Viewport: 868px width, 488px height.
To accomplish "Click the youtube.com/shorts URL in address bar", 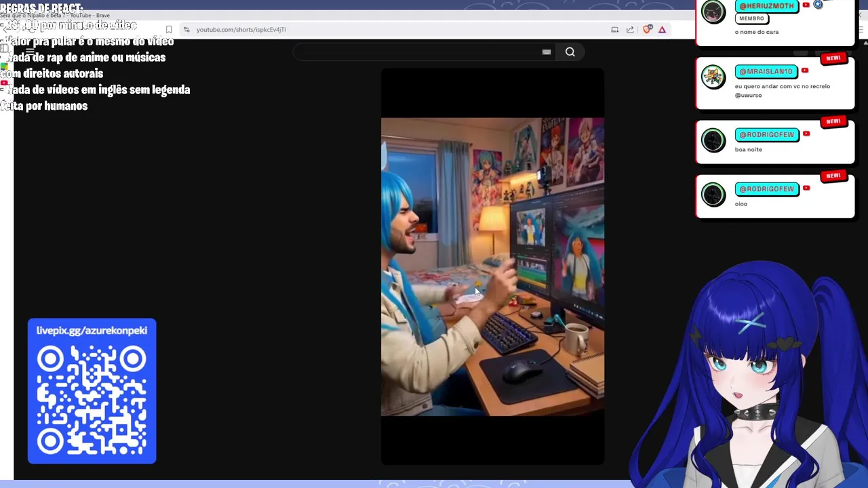I will (241, 30).
